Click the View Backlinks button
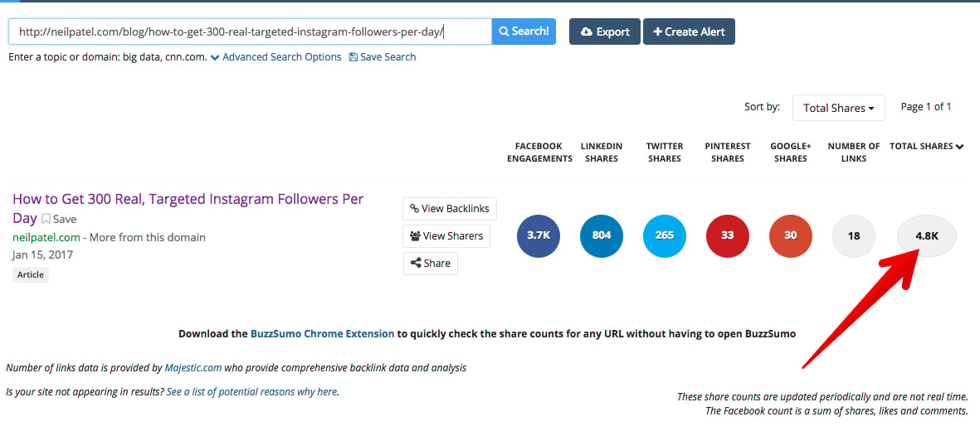The image size is (980, 436). pos(450,209)
